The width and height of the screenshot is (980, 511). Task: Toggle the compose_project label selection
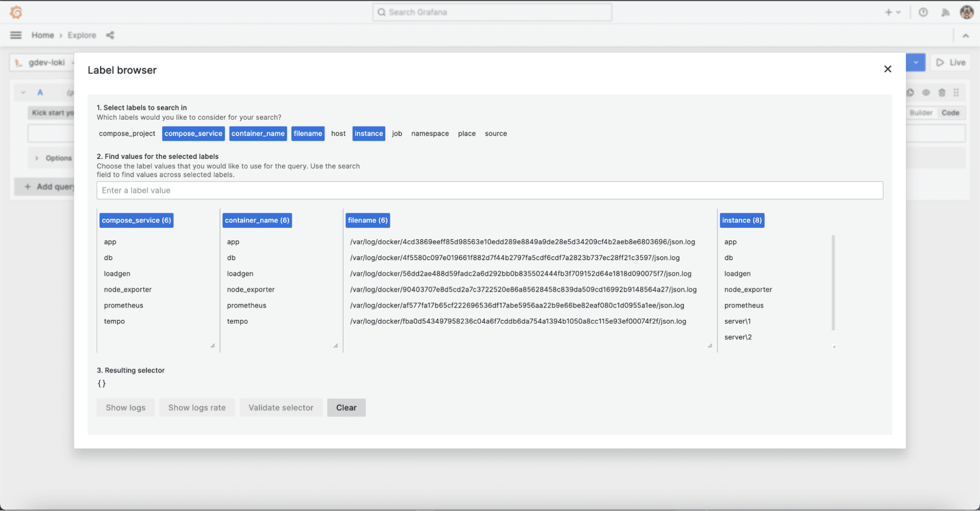pos(127,133)
